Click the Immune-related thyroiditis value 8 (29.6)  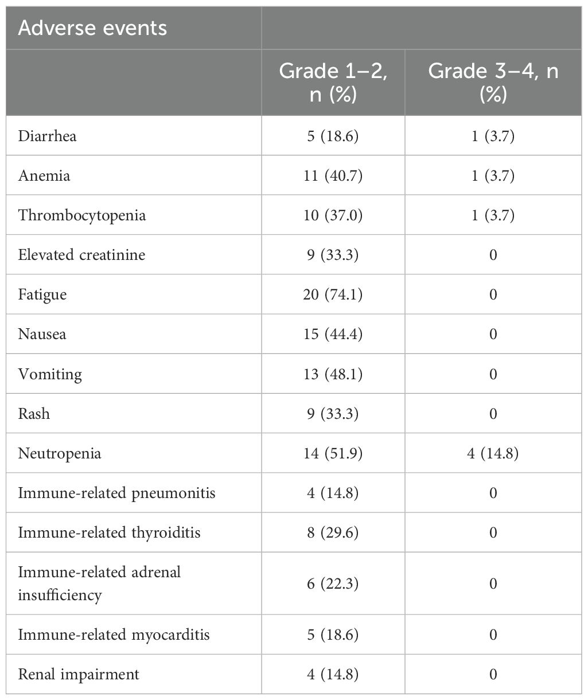pos(333,532)
